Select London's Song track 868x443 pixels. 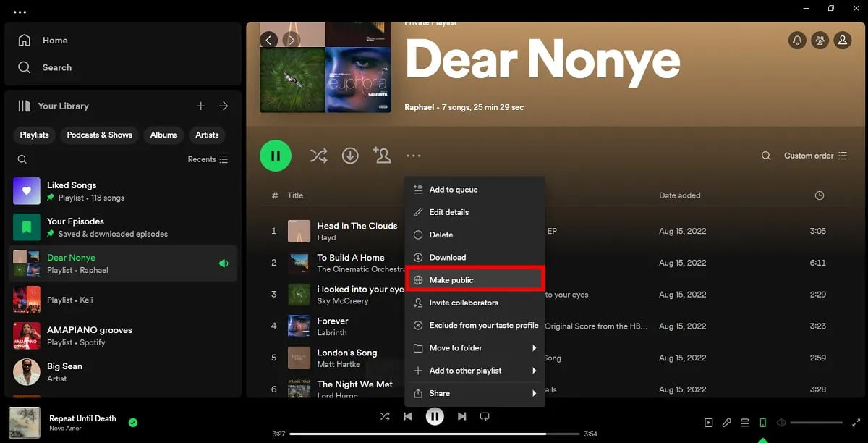click(x=347, y=353)
